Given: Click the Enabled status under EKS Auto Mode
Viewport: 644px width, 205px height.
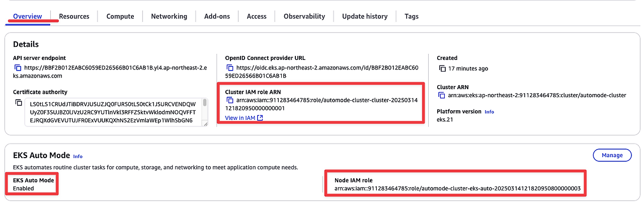Looking at the screenshot, I should [x=24, y=188].
